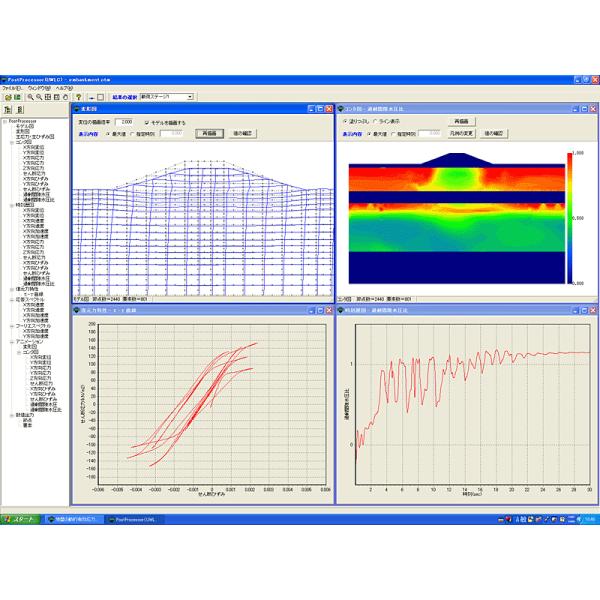Select specified-time radio in deformation window
This screenshot has width=600, height=600.
pos(132,134)
